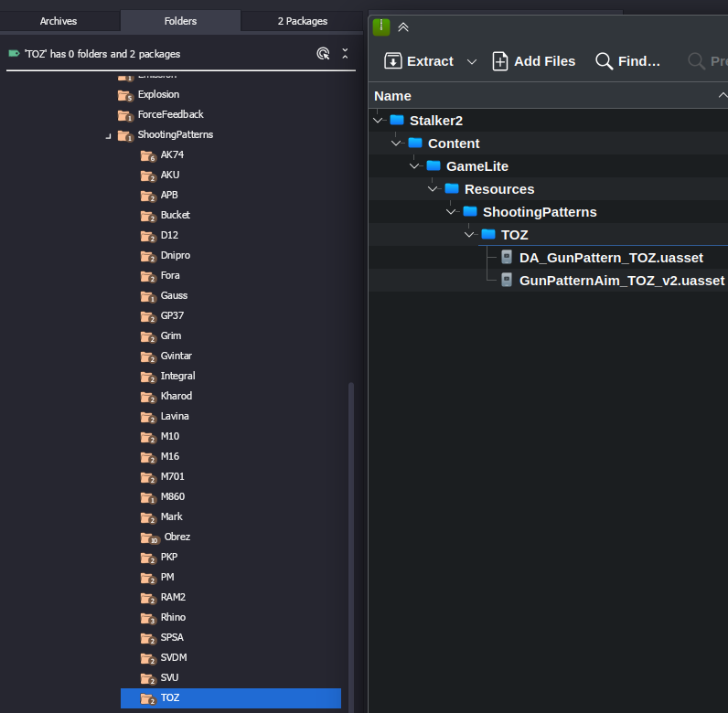This screenshot has height=713, width=728.
Task: Click the Rhino folder icon
Action: click(x=148, y=618)
